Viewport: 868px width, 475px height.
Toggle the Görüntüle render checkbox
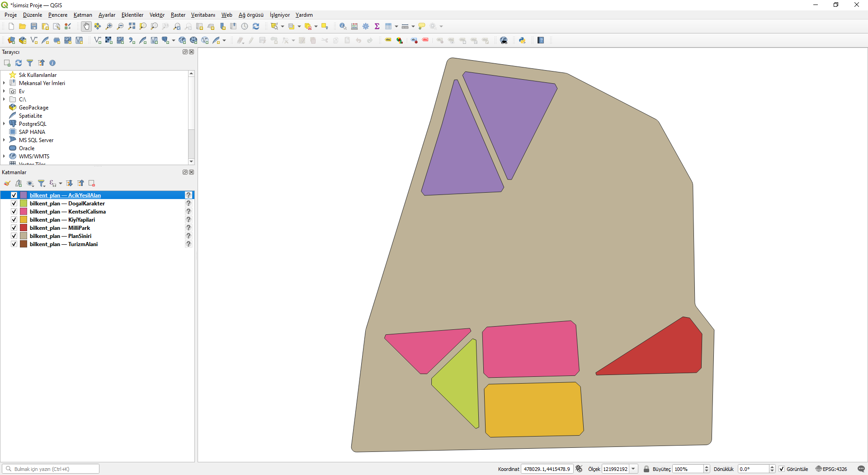782,469
